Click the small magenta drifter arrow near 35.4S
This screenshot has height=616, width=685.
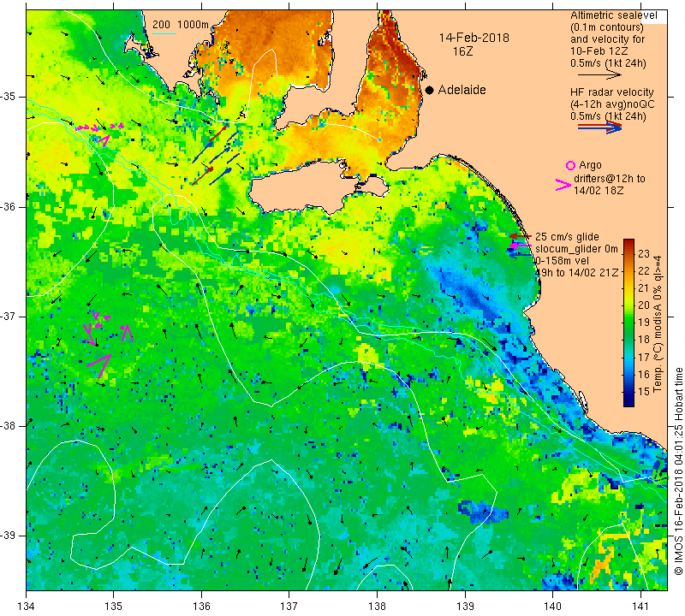(103, 140)
